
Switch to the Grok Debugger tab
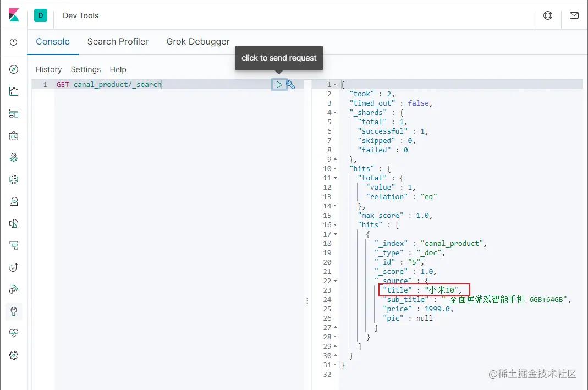[198, 42]
